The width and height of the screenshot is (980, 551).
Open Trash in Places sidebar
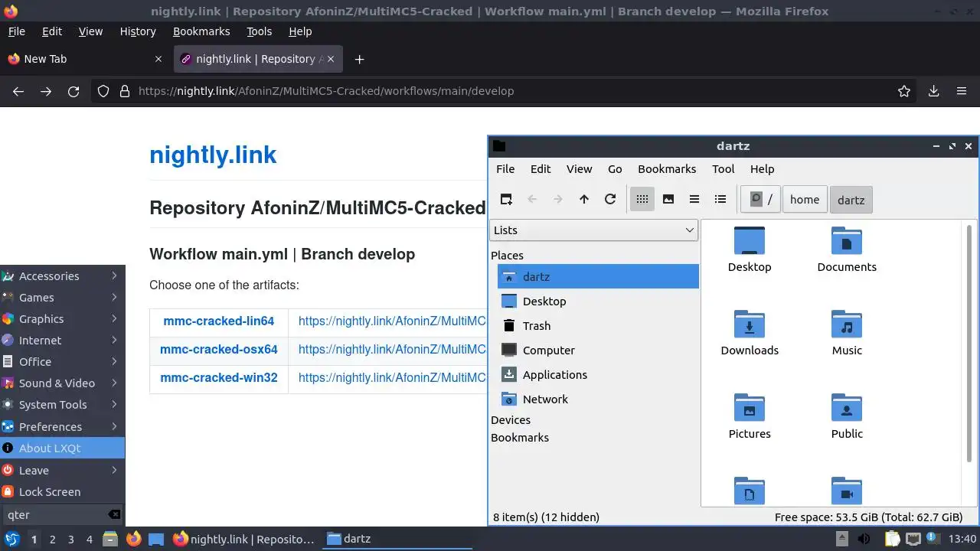coord(598,325)
